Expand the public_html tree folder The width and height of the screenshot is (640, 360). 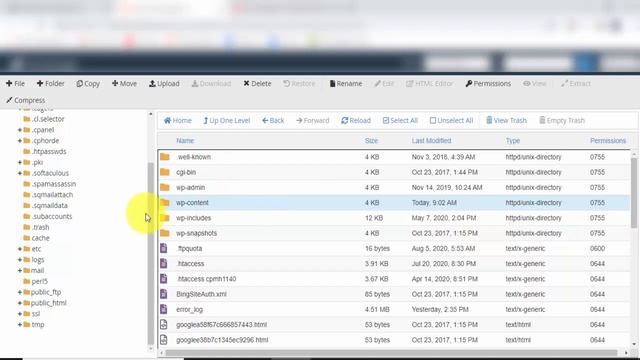(x=20, y=303)
